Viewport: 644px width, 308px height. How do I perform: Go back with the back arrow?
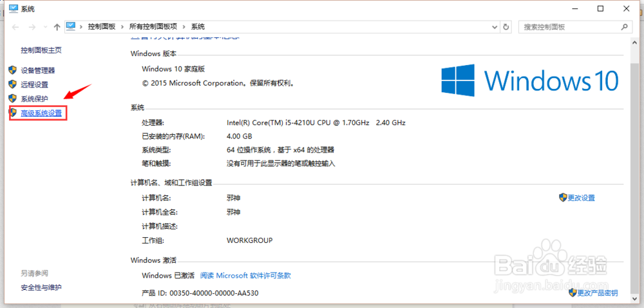pos(15,27)
